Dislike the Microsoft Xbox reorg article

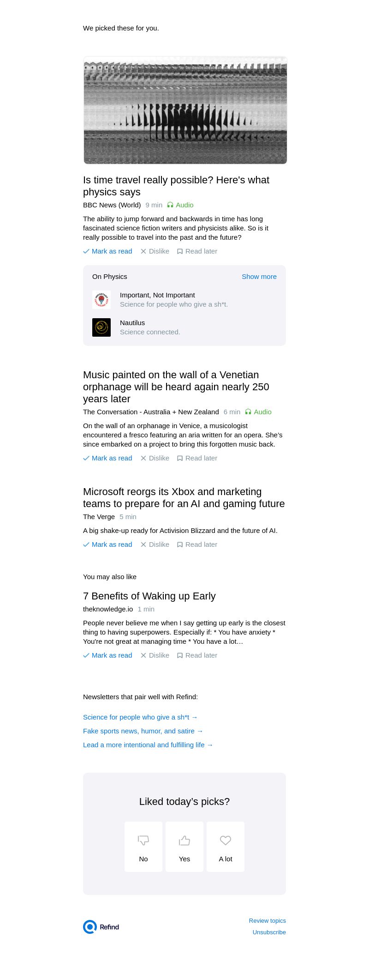click(x=155, y=544)
